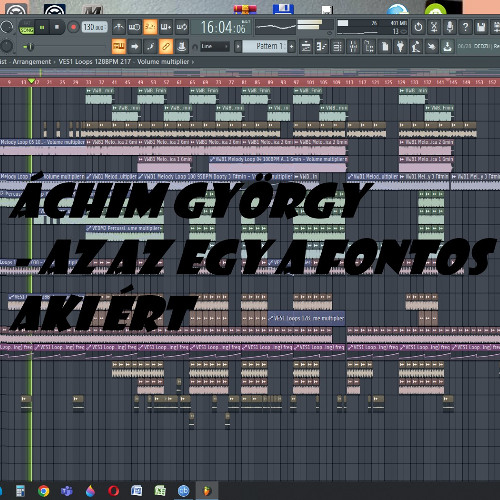Open the Mixer view icon
Screen dimensions: 500x500
click(353, 47)
